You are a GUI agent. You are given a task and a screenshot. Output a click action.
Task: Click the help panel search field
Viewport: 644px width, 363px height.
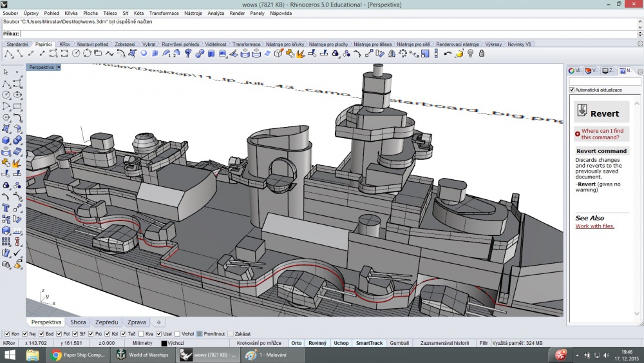tap(605, 82)
